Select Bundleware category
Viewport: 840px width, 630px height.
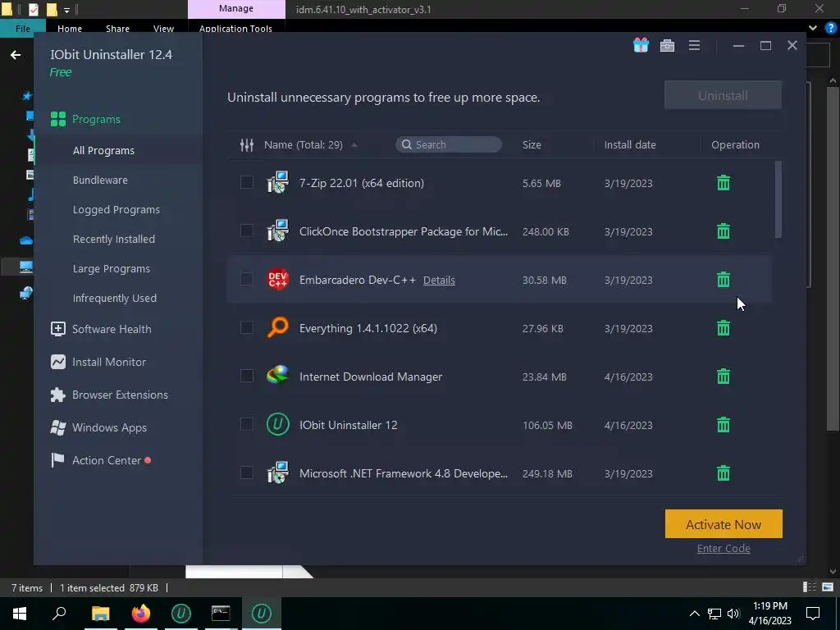100,180
